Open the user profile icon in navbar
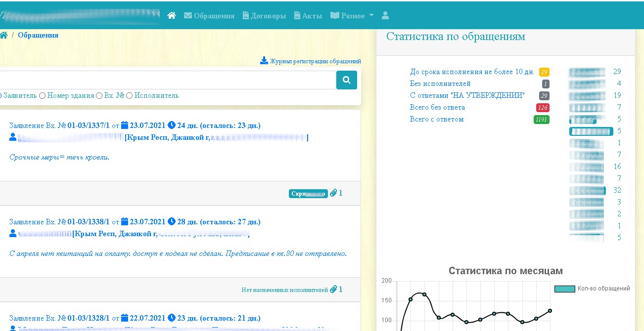Screen dimensions: 644x331 point(385,15)
